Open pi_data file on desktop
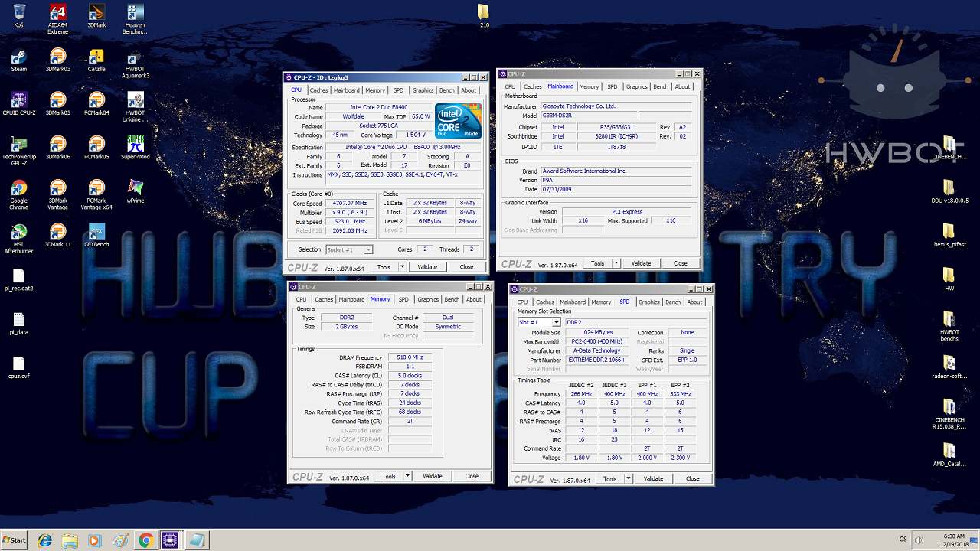 18,324
